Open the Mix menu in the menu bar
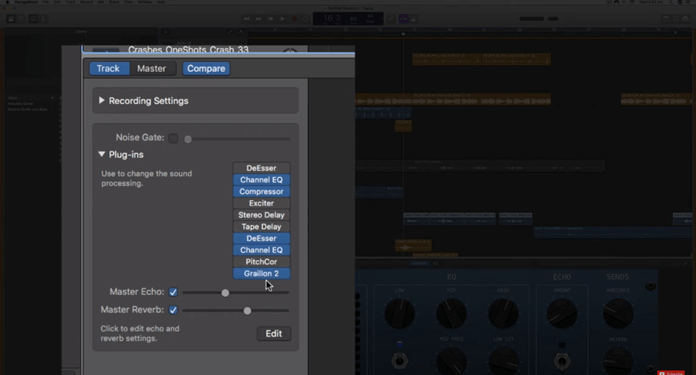The height and width of the screenshot is (375, 696). click(x=101, y=2)
